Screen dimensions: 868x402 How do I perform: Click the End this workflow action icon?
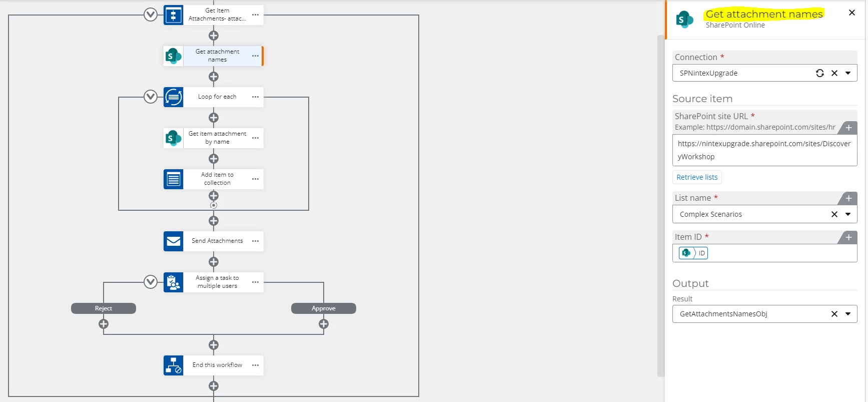[x=173, y=365]
